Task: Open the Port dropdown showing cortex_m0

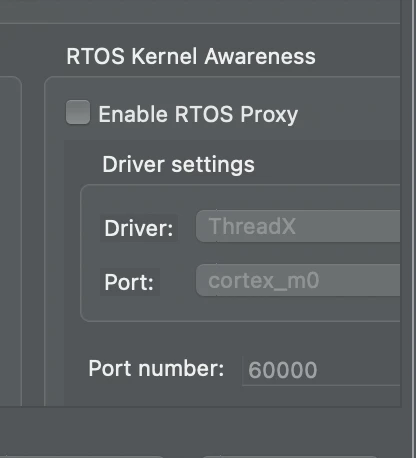Action: coord(298,280)
